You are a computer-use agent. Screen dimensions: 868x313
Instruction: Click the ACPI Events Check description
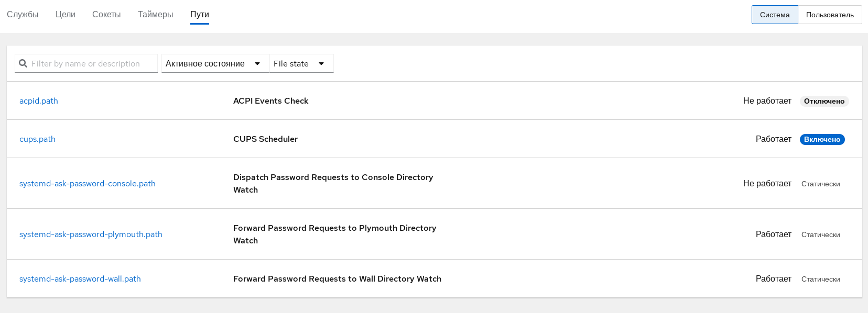(270, 101)
